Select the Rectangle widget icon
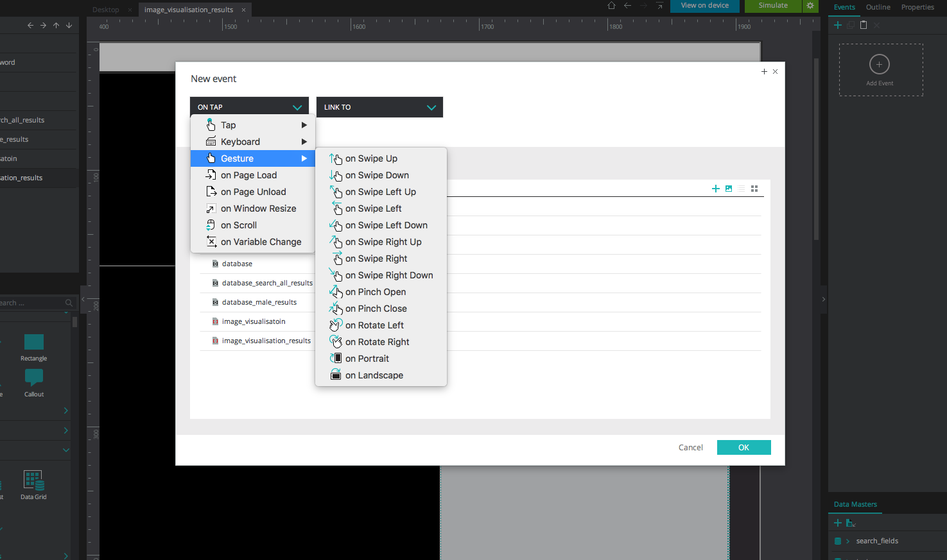Viewport: 947px width, 560px height. (33, 343)
